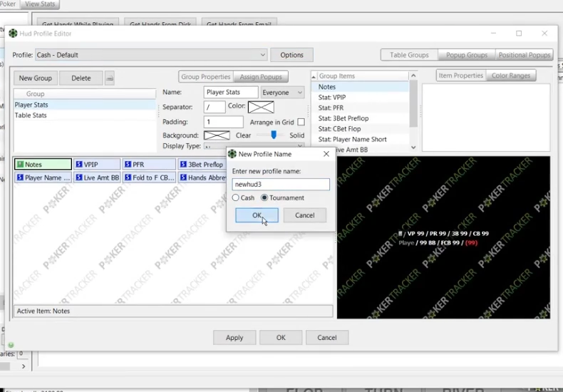Select Stat: 3Bet Preflop in Group Items
Image resolution: width=563 pixels, height=392 pixels.
(360, 118)
